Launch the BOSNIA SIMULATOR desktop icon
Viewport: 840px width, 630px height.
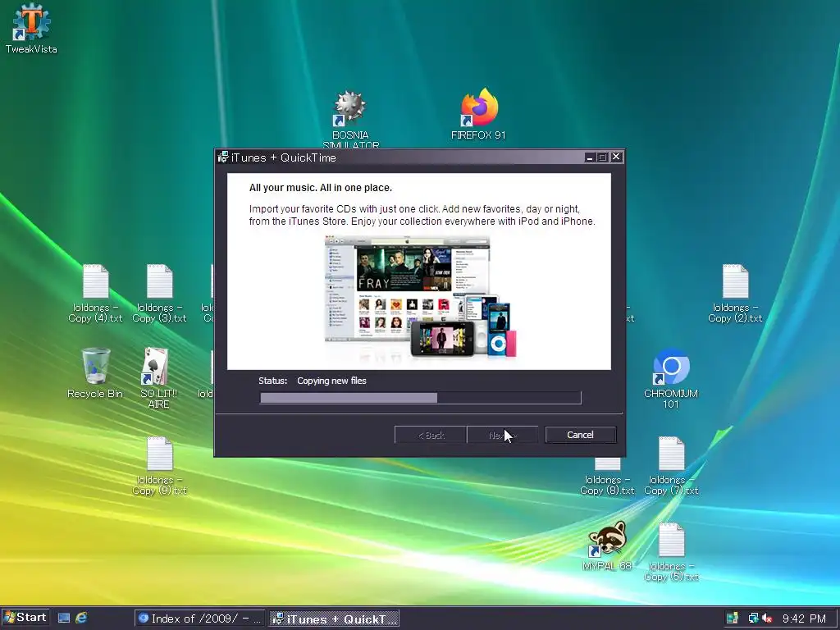[350, 119]
